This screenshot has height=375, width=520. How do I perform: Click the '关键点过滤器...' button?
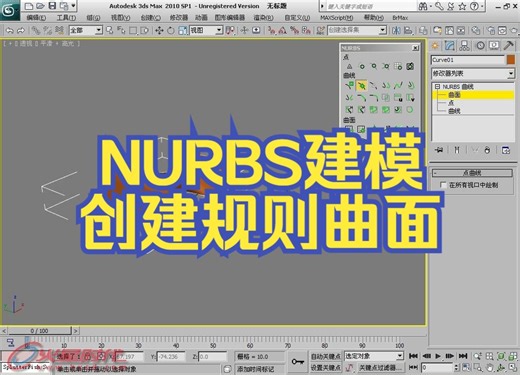point(380,368)
